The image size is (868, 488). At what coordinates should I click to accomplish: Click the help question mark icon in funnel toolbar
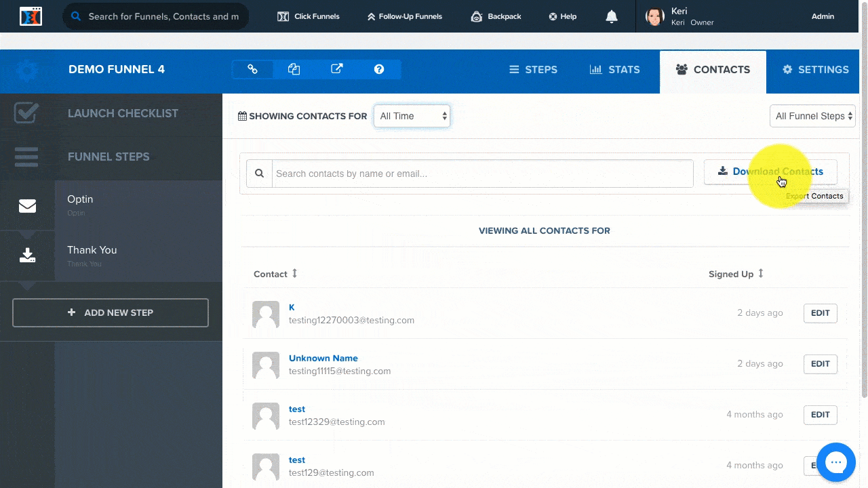coord(379,68)
